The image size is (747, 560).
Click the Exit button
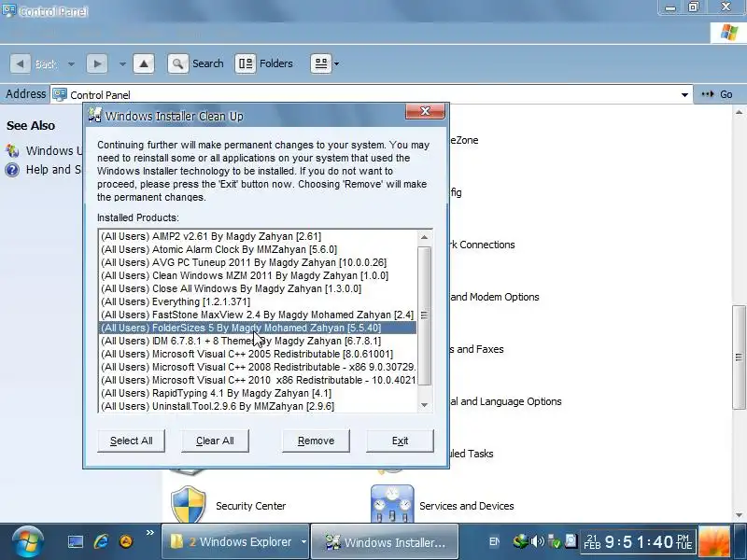point(400,441)
